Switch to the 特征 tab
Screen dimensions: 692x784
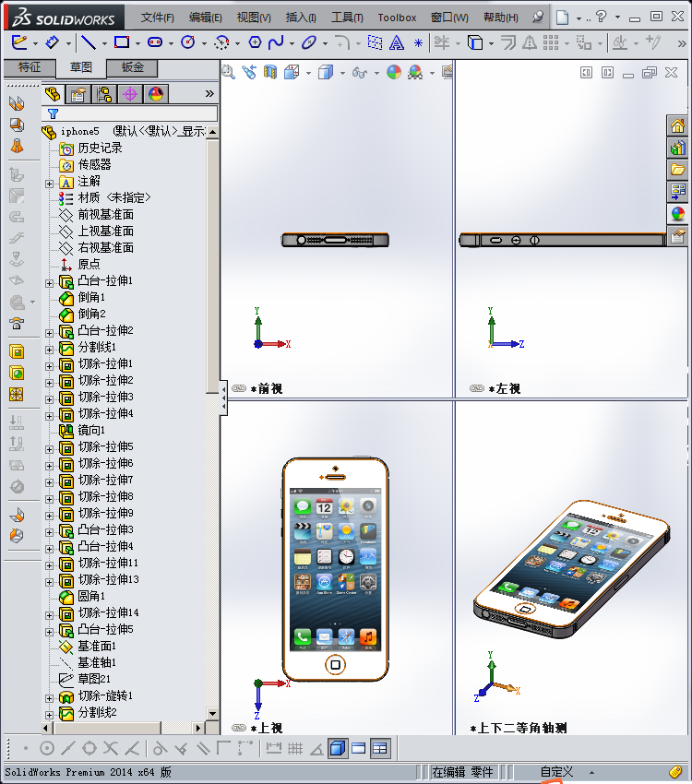coord(30,67)
